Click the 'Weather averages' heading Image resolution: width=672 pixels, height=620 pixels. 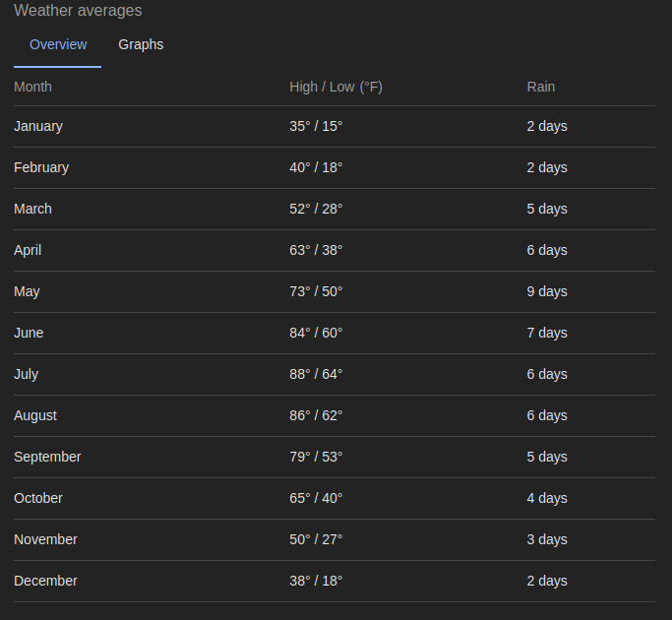pyautogui.click(x=78, y=10)
